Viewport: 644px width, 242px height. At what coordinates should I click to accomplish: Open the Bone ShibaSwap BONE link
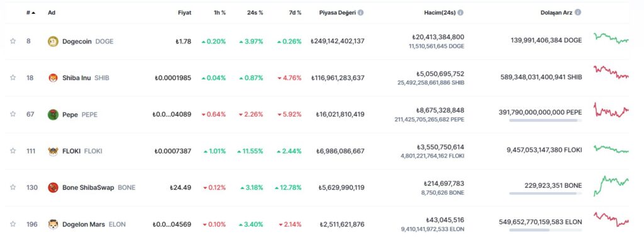coord(99,187)
